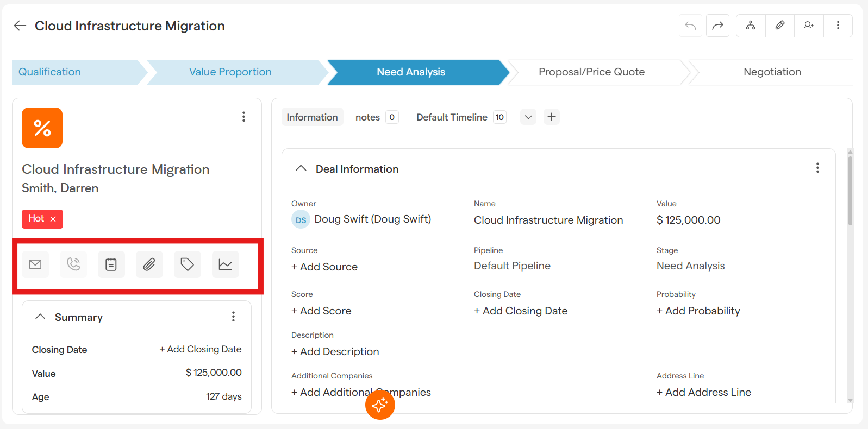
Task: Click the pencil edit icon in header
Action: (x=780, y=26)
